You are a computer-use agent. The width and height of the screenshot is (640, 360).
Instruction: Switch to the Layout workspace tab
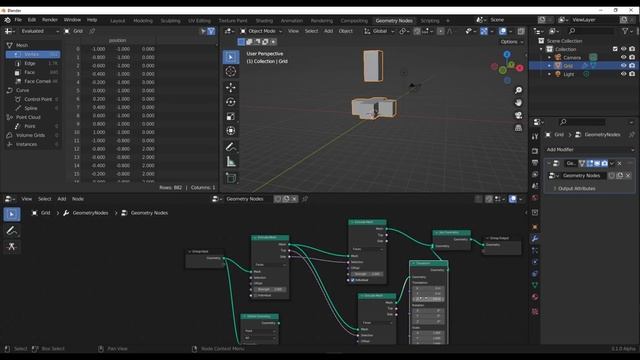tap(118, 20)
